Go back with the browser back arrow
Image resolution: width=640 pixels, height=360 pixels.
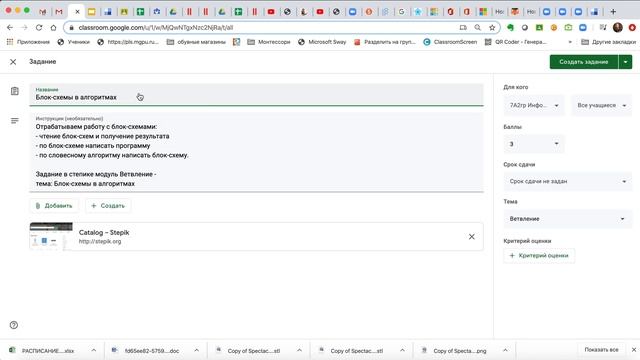click(x=10, y=27)
